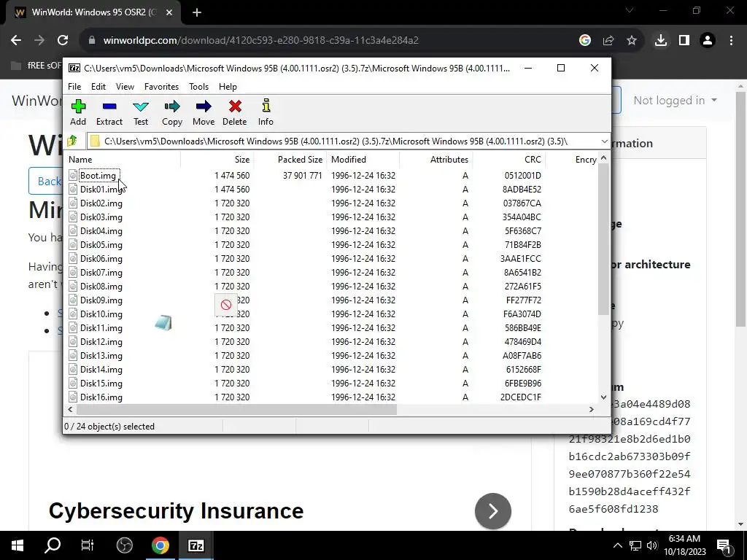Click the scroll-down arrow of file list
747x560 pixels.
pos(603,397)
